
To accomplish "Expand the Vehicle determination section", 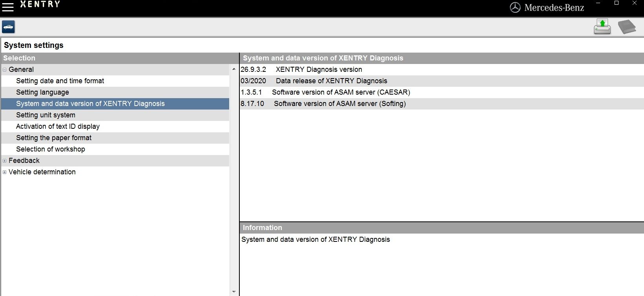I will pos(5,172).
